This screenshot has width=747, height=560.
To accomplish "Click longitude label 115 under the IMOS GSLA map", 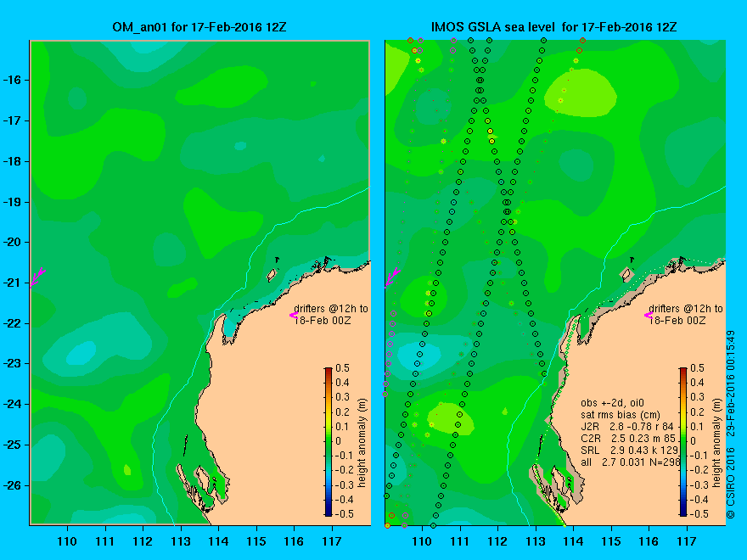I will 611,541.
